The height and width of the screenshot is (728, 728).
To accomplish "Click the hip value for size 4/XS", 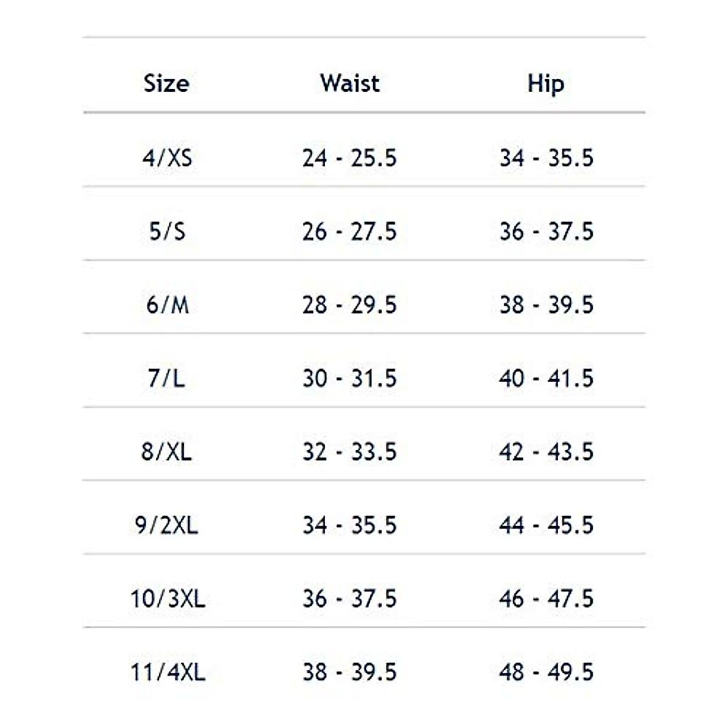I will [546, 158].
